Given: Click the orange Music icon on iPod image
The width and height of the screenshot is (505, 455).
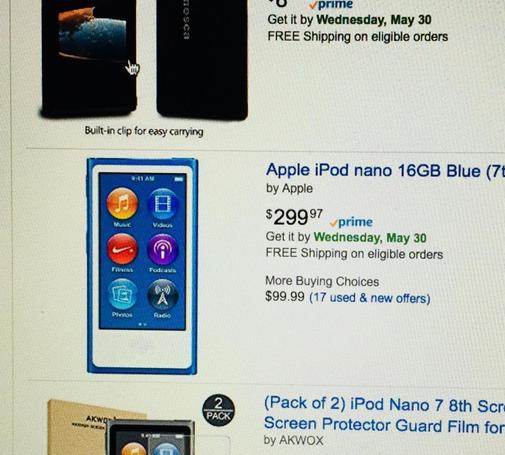Looking at the screenshot, I should point(122,204).
